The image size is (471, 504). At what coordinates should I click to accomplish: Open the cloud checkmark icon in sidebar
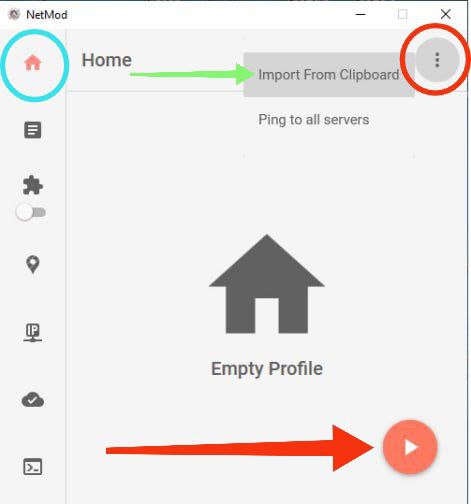(x=33, y=400)
